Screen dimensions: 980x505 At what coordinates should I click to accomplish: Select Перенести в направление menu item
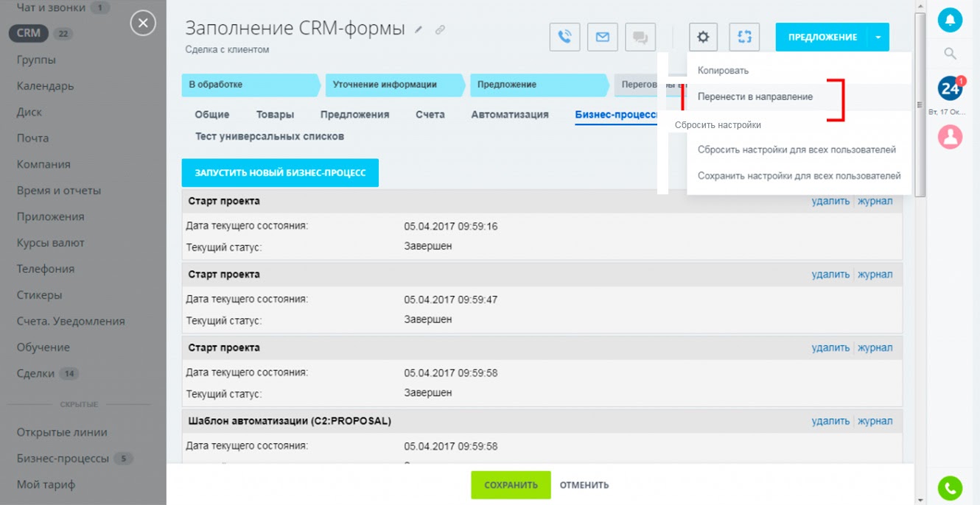tap(755, 97)
